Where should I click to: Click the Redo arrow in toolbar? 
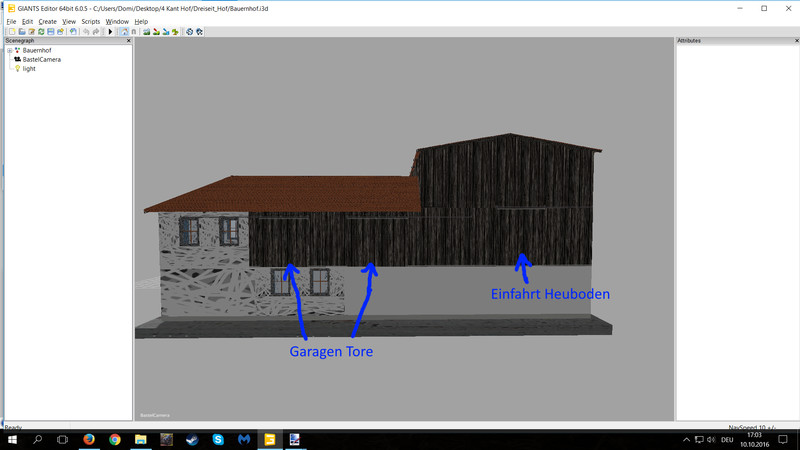coord(96,31)
